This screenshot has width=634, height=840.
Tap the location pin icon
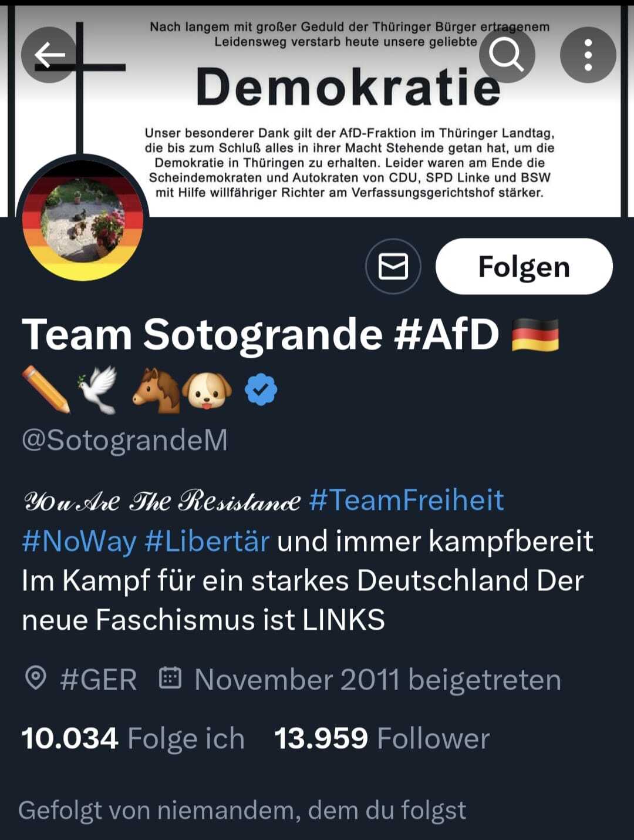(x=36, y=678)
